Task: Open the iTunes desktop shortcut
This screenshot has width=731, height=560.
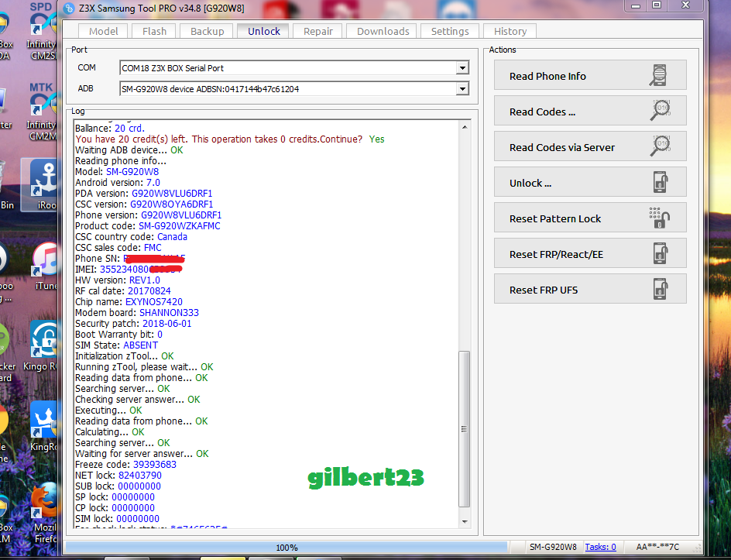Action: [x=44, y=266]
